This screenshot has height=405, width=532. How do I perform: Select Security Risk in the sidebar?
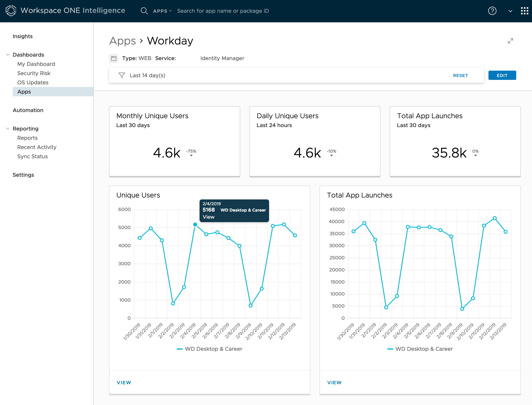click(x=34, y=73)
